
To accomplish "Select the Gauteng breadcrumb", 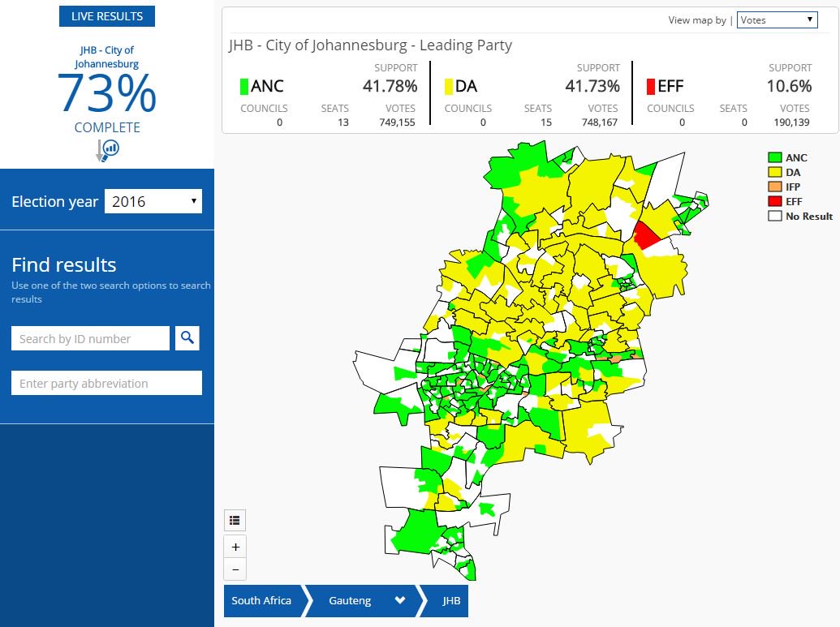I will coord(350,601).
